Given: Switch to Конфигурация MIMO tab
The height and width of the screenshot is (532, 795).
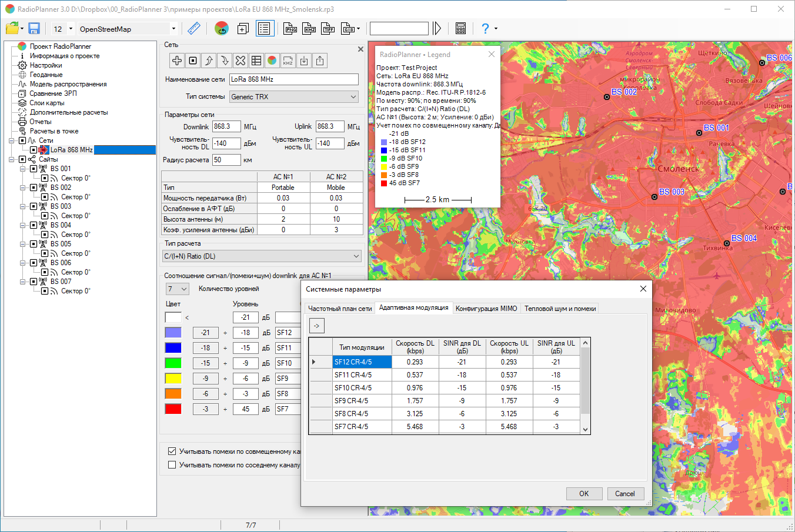Looking at the screenshot, I should [486, 308].
